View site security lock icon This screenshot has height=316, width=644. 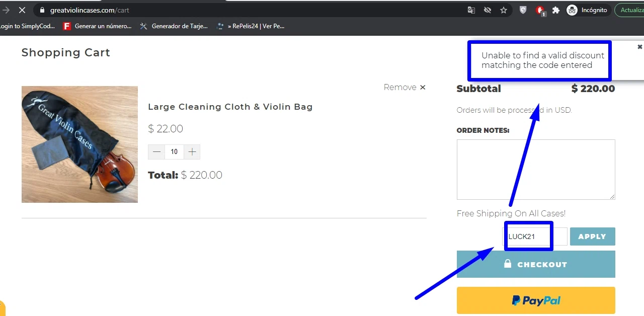click(x=42, y=10)
